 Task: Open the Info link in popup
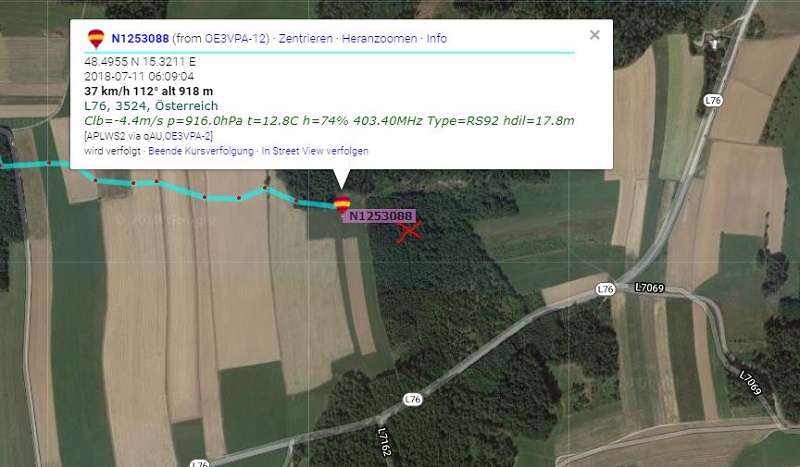click(437, 39)
